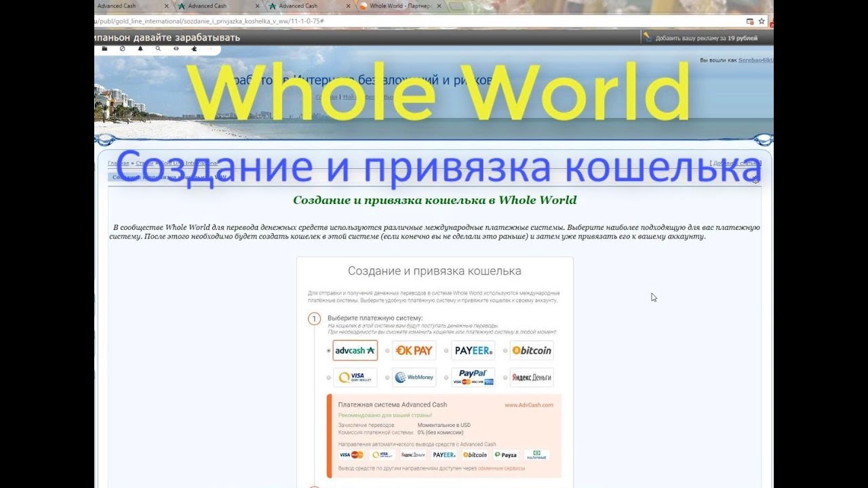Close the first Advanced Cash tab
The width and height of the screenshot is (868, 488).
pos(167,6)
